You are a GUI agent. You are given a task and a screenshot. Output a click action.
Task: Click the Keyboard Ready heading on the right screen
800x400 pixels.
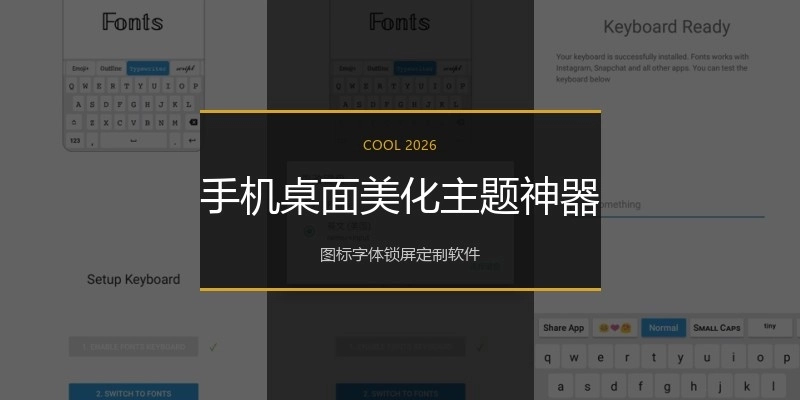(x=666, y=27)
